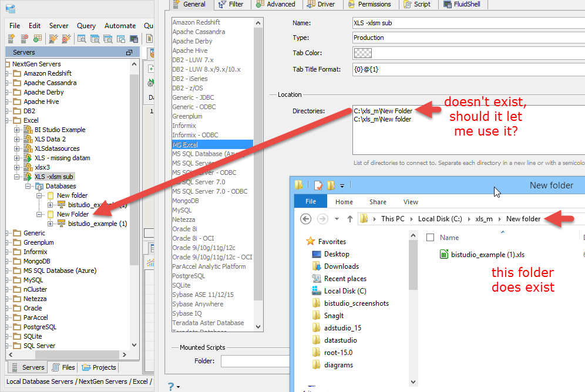Viewport: 585px width, 392px height.
Task: Expand the XLS Data 2 server node
Action: click(17, 139)
